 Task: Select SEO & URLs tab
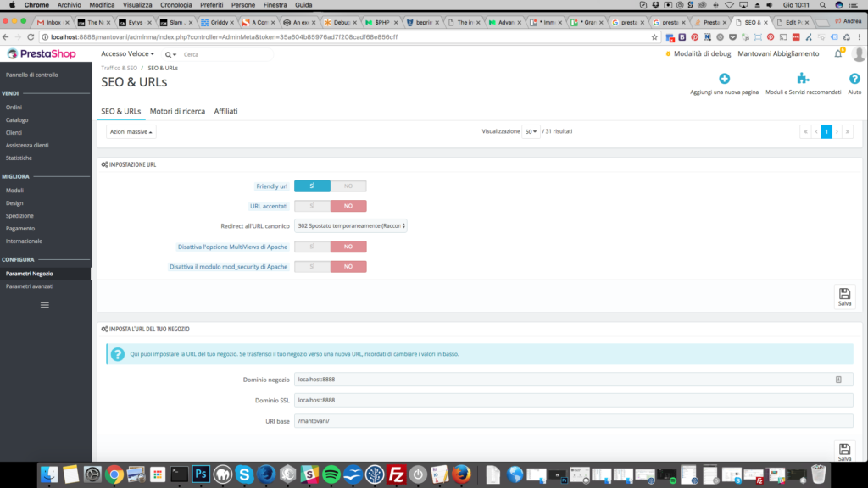pos(120,111)
